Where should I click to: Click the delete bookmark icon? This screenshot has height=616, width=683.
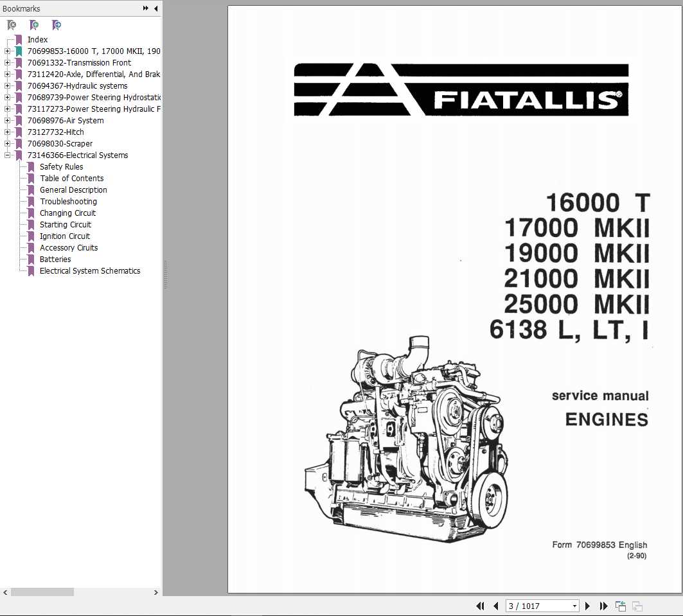(x=12, y=25)
